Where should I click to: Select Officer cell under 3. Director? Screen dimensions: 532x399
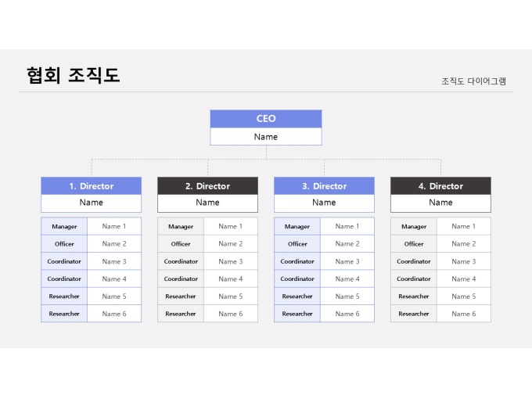click(x=297, y=244)
